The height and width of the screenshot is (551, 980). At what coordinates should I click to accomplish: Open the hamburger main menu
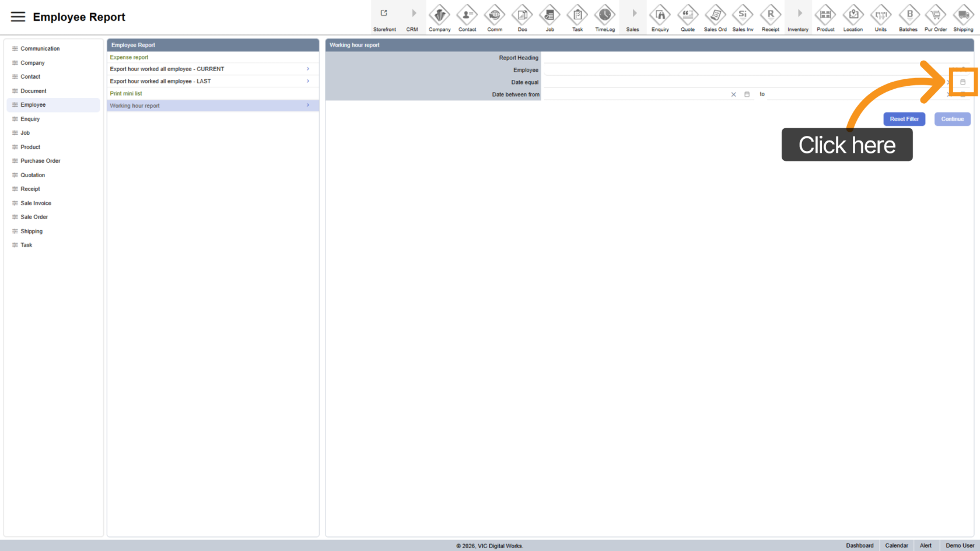click(18, 17)
